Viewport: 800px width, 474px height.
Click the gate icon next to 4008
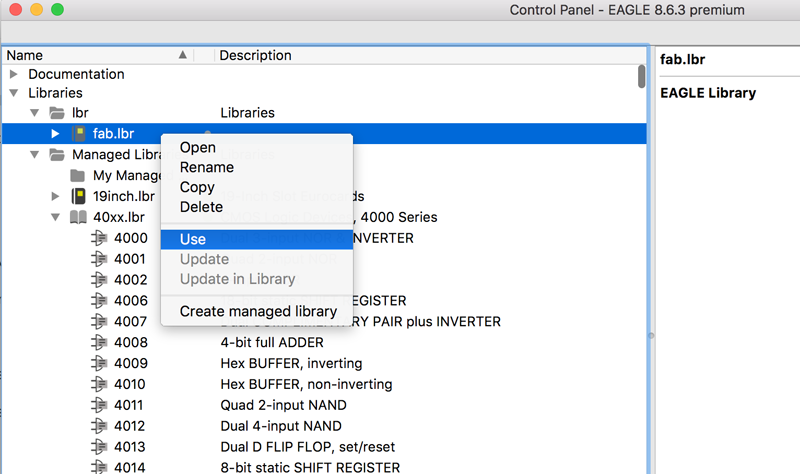tap(99, 342)
